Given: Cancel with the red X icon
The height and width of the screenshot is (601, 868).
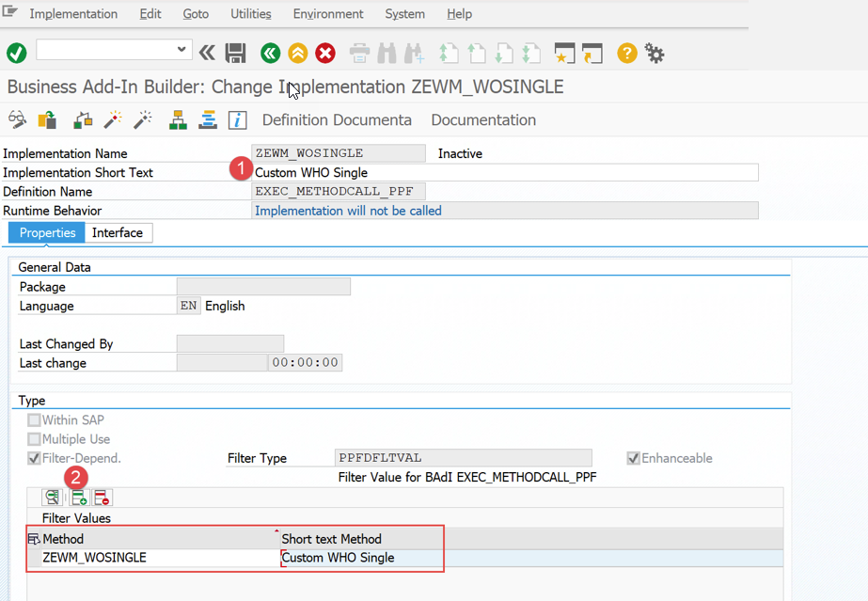Looking at the screenshot, I should (x=325, y=53).
